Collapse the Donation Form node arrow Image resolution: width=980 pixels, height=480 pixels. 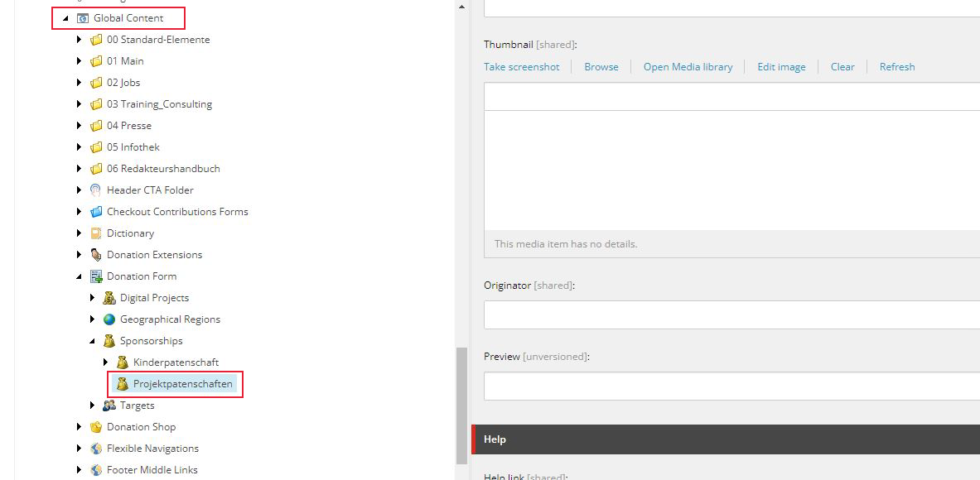pos(79,276)
